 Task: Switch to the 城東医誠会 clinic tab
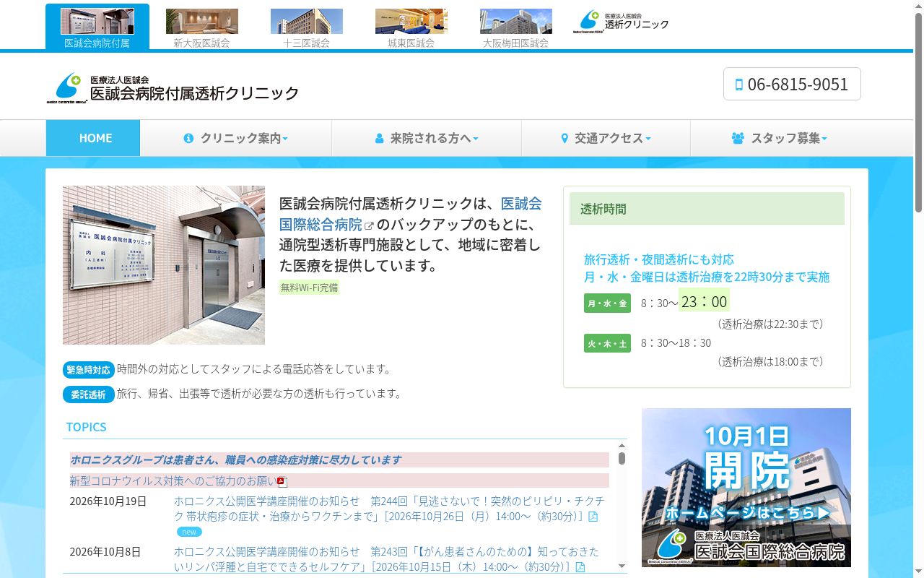coord(411,27)
